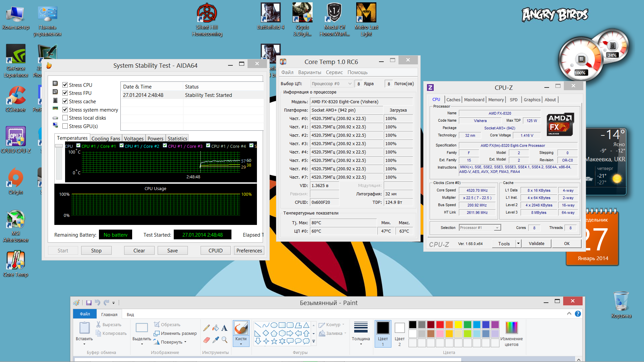644x362 pixels.
Task: Uncheck Stress FPU option
Action: pos(65,93)
